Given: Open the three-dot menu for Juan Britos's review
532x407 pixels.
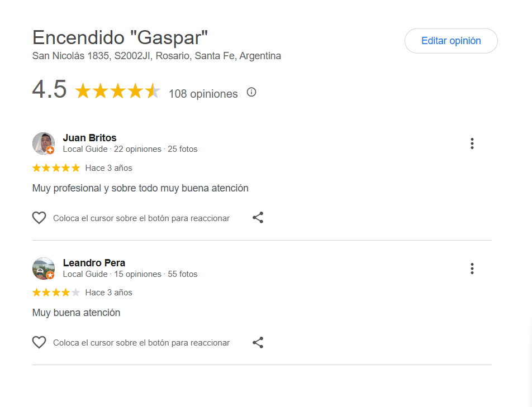Looking at the screenshot, I should (472, 143).
